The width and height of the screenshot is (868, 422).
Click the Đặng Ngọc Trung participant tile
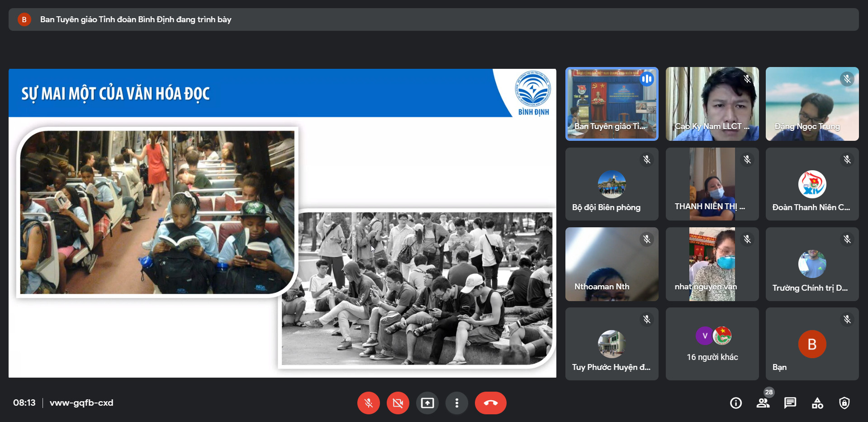coord(812,104)
